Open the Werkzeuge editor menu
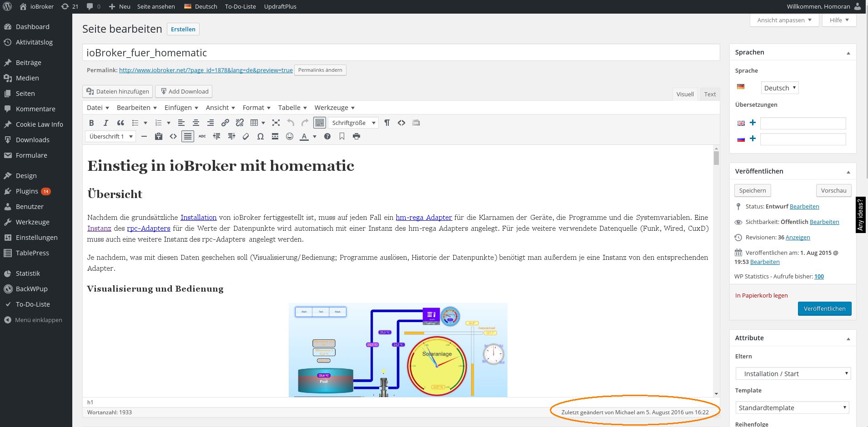This screenshot has height=427, width=868. [x=334, y=108]
